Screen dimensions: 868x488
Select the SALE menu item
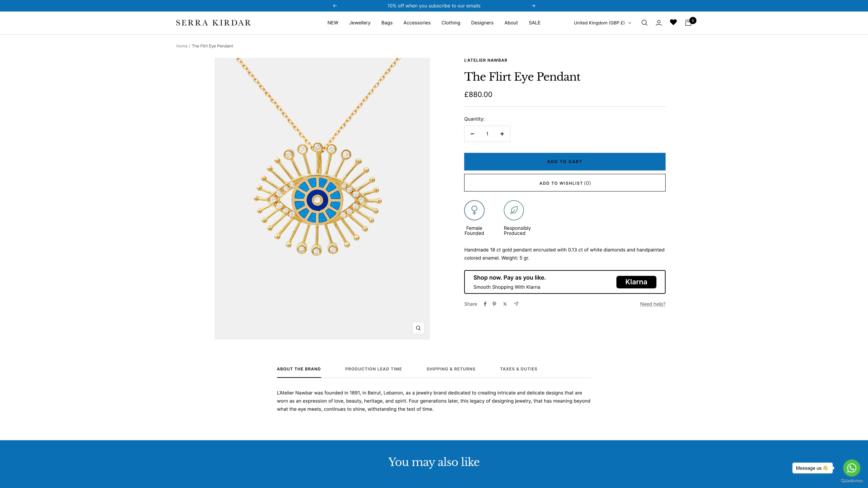(x=534, y=23)
